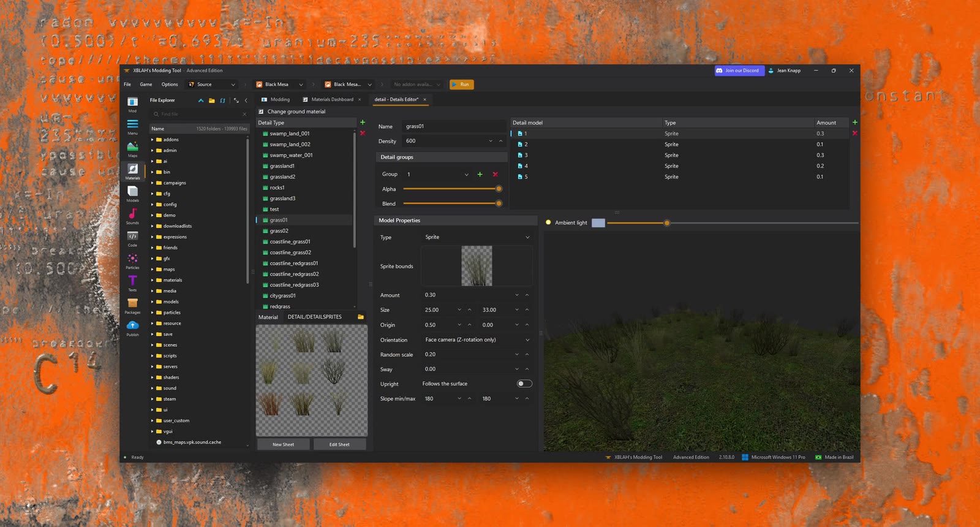The width and height of the screenshot is (980, 527).
Task: Open the Texts sidebar section
Action: click(132, 283)
